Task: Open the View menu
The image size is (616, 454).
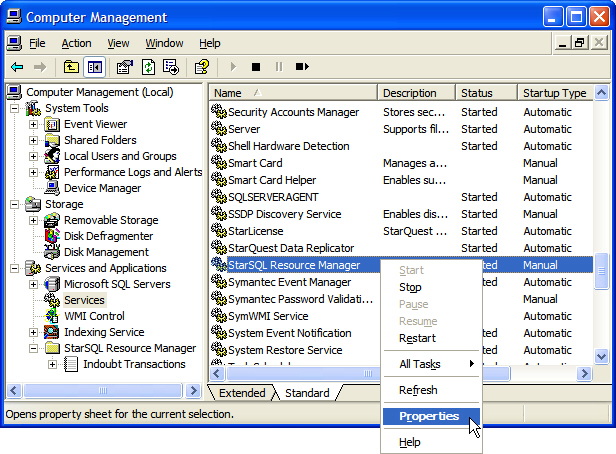Action: (118, 43)
